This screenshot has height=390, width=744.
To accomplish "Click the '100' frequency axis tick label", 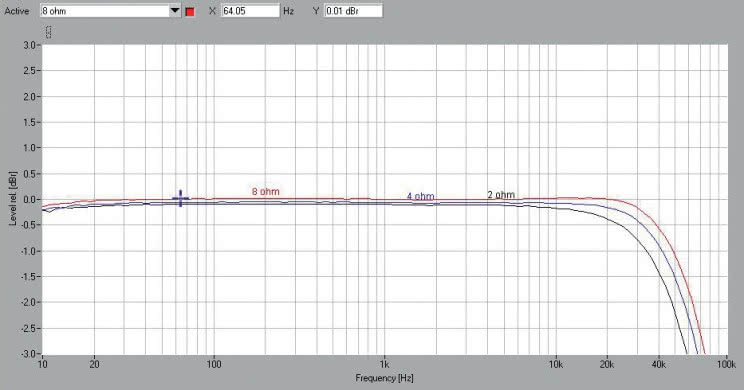I will tap(214, 364).
